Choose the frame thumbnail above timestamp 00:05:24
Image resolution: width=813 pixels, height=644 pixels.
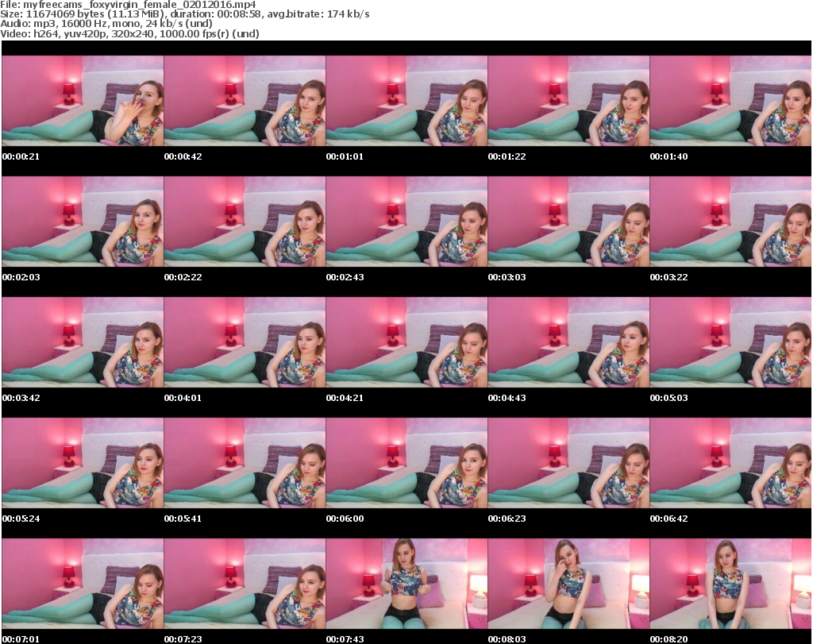click(x=83, y=463)
